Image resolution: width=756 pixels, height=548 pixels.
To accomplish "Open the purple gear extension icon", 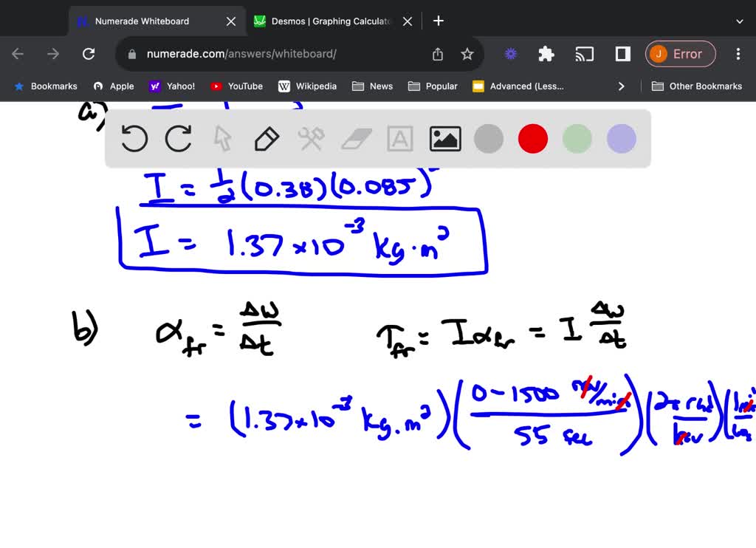I will (511, 54).
